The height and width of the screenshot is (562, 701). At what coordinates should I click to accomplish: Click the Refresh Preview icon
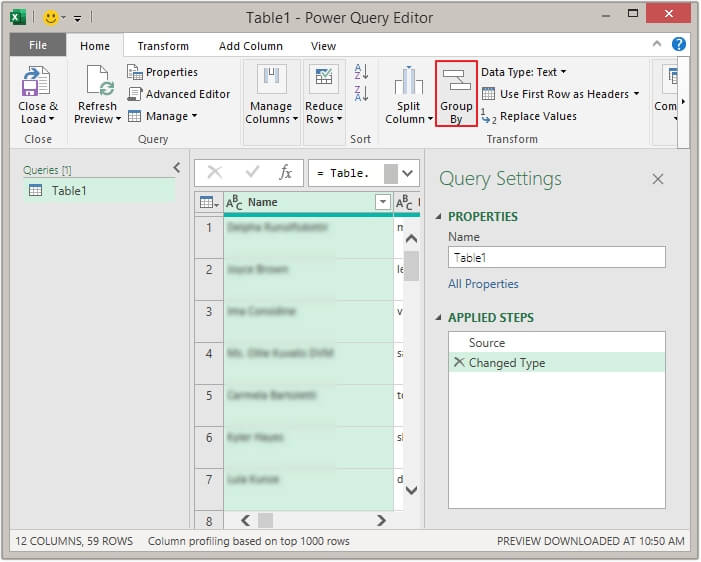99,81
